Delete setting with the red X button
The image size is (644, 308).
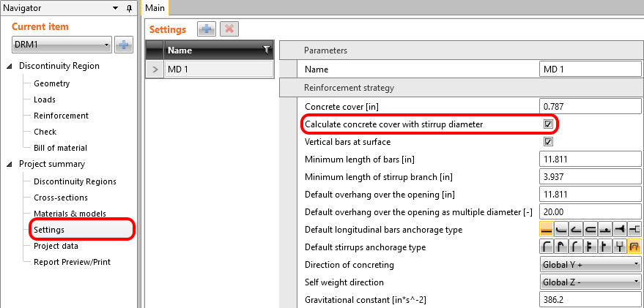(229, 29)
